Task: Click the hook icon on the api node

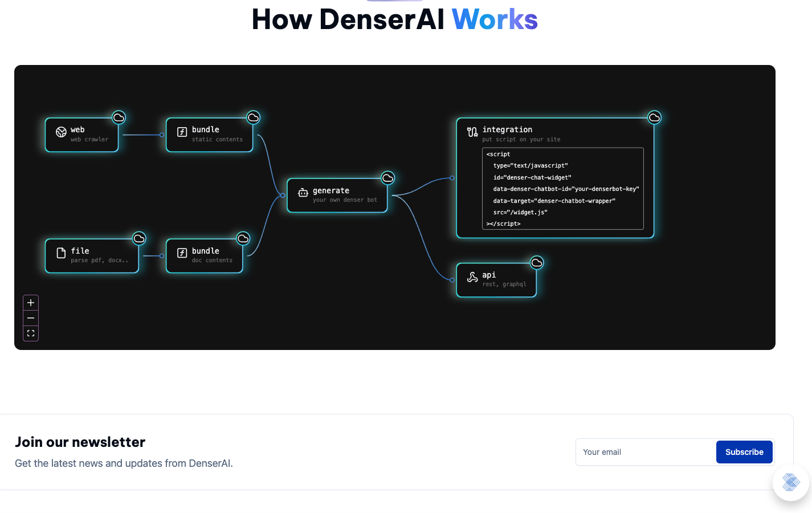Action: (472, 277)
